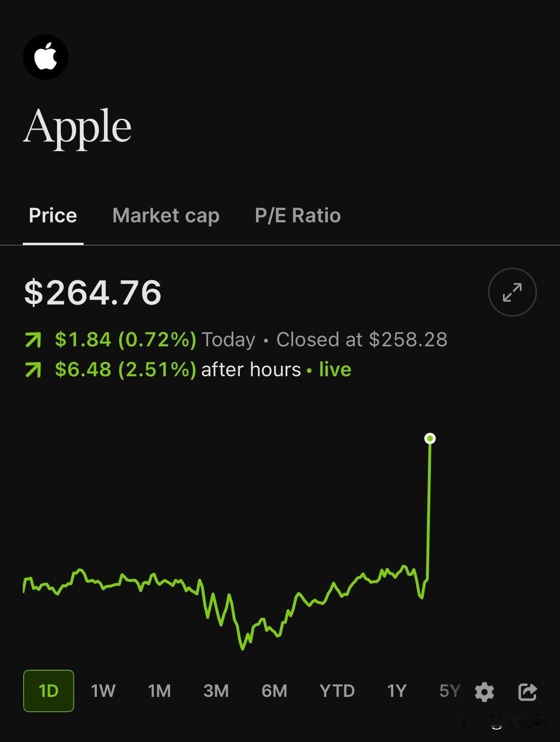560x742 pixels.
Task: Select the 6M time range
Action: click(x=274, y=691)
